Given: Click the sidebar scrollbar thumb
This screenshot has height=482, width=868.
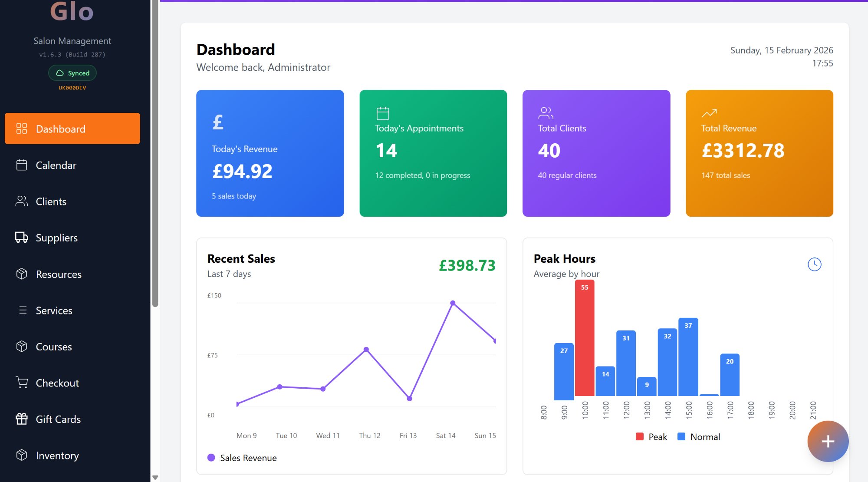Looking at the screenshot, I should pyautogui.click(x=155, y=152).
